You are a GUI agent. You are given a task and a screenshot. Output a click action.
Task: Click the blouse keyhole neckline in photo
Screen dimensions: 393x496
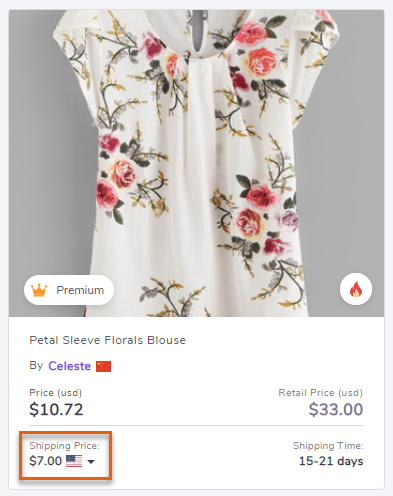tap(198, 32)
